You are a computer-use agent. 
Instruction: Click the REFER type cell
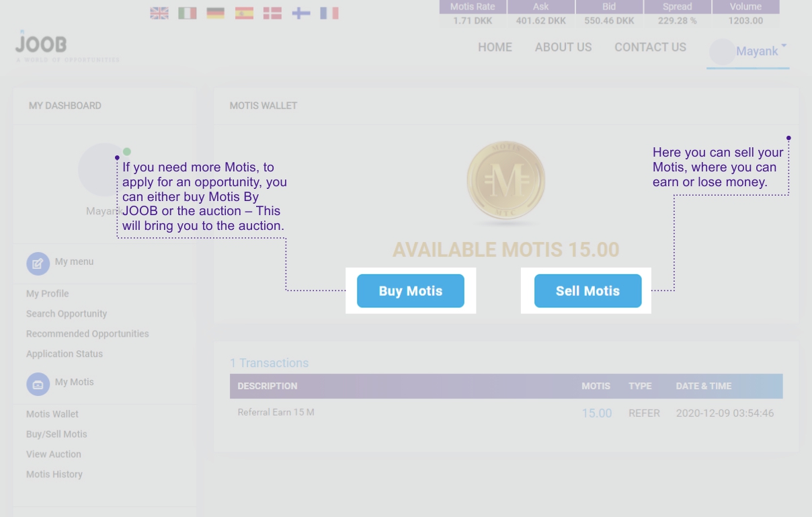point(645,413)
